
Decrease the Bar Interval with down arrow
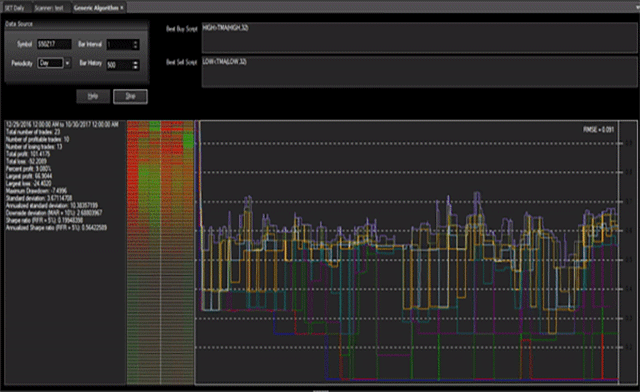(x=136, y=47)
